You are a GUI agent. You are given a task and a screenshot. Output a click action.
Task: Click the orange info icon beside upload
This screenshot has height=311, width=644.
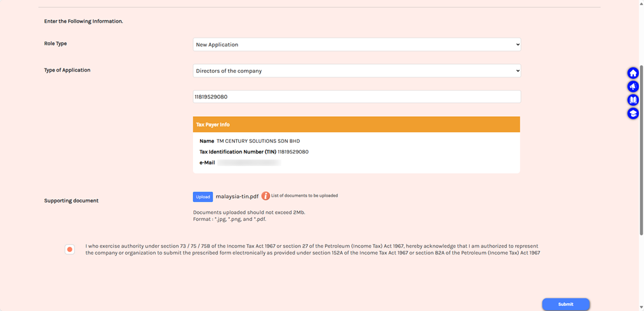pos(265,195)
